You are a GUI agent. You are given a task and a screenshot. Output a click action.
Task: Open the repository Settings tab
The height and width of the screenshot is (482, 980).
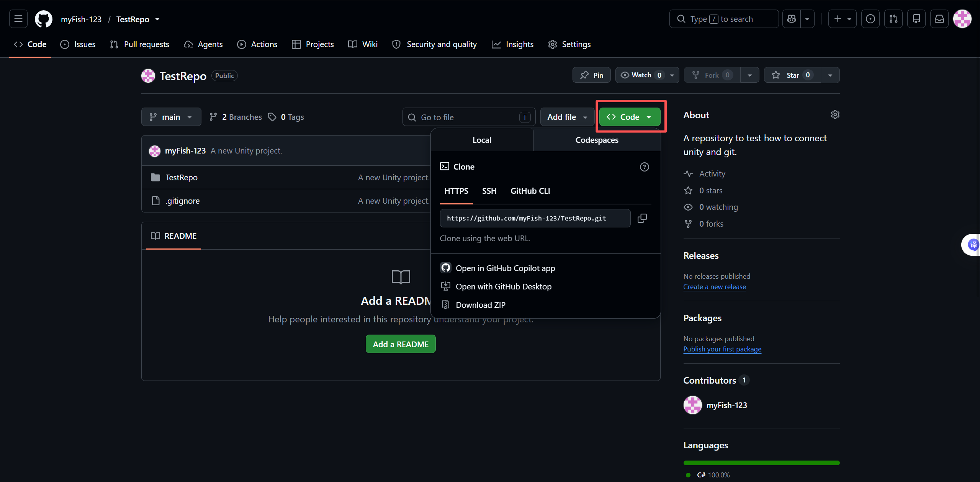(569, 44)
